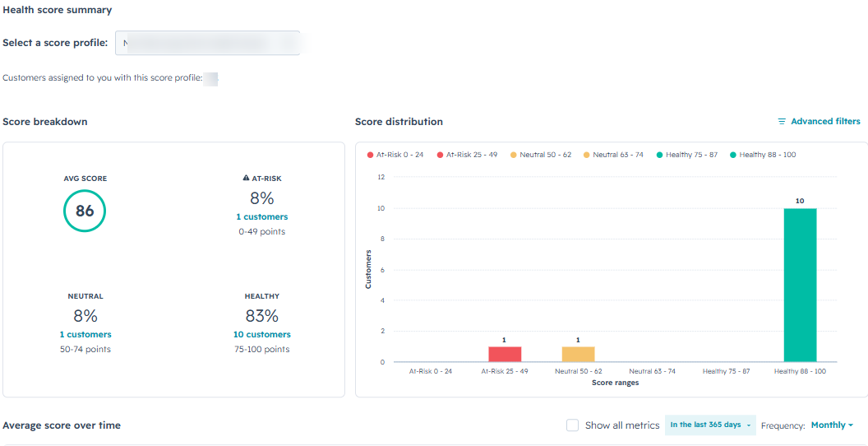The width and height of the screenshot is (868, 446).
Task: Click the Customers assigned to you text
Action: click(x=103, y=77)
